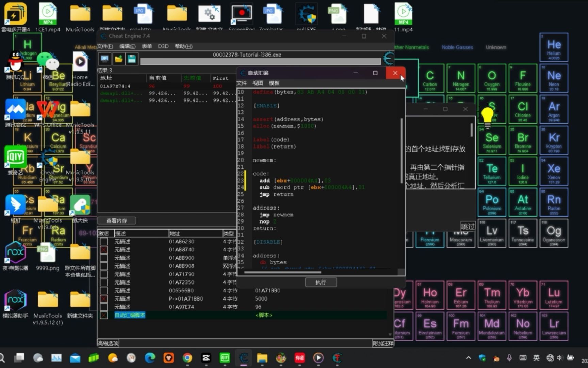Click the Mail taskbar icon
The width and height of the screenshot is (588, 368).
click(75, 358)
